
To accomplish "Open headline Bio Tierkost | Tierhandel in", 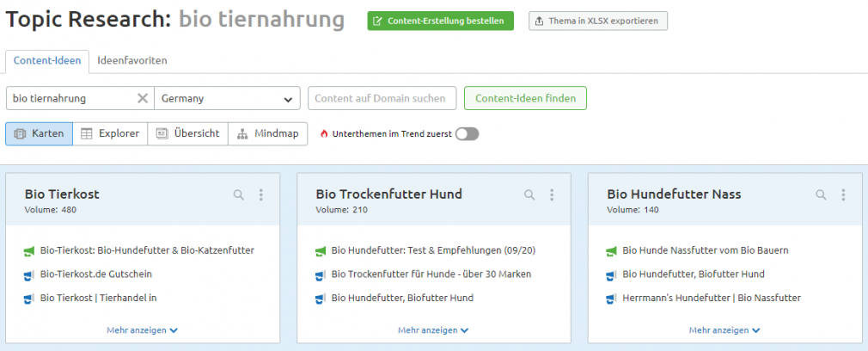I will pyautogui.click(x=99, y=298).
